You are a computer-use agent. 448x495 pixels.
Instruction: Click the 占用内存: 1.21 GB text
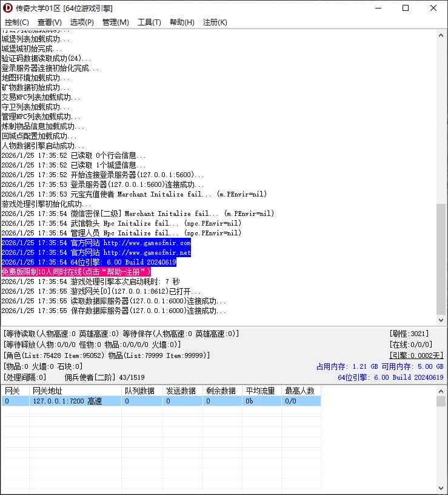tap(347, 366)
